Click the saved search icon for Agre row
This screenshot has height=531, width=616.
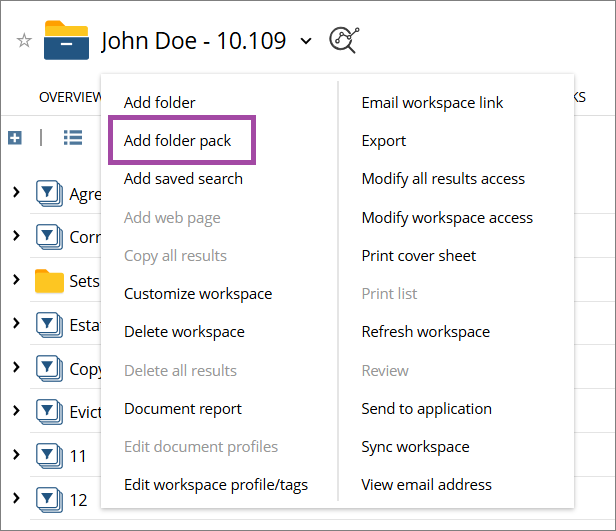point(50,193)
